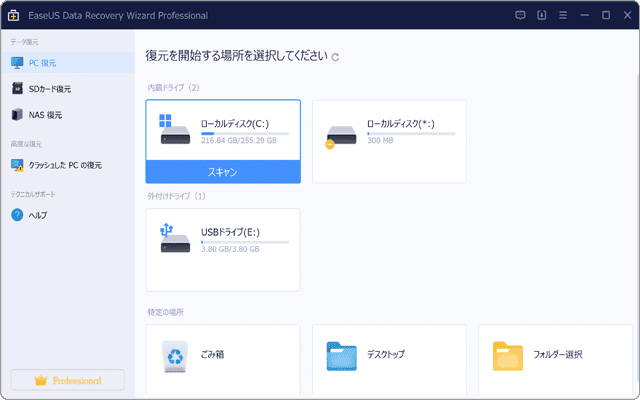Click the C: drive usage bar
This screenshot has width=640, height=400.
[x=245, y=133]
